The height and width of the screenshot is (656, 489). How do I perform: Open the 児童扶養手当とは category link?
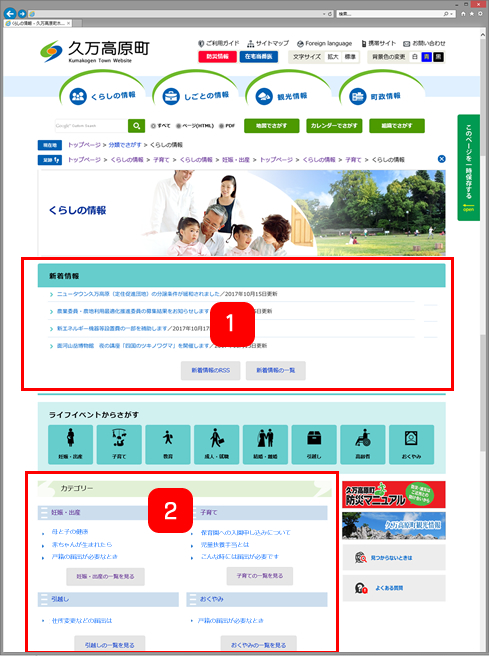point(225,545)
